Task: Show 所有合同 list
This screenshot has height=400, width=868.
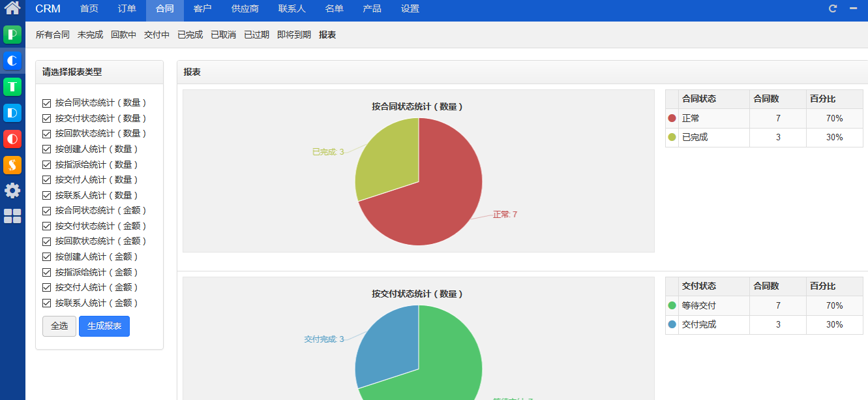Action: coord(53,35)
